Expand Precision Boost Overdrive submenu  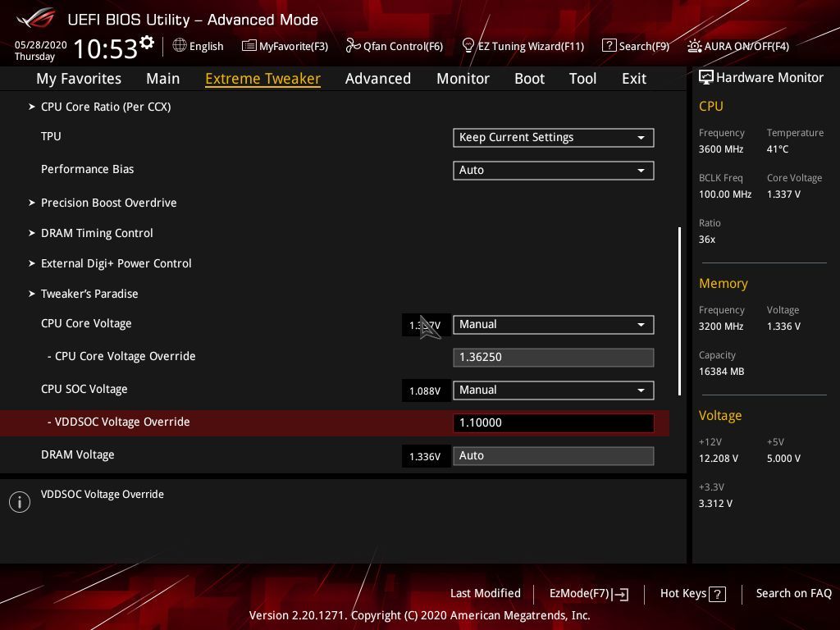click(x=109, y=203)
